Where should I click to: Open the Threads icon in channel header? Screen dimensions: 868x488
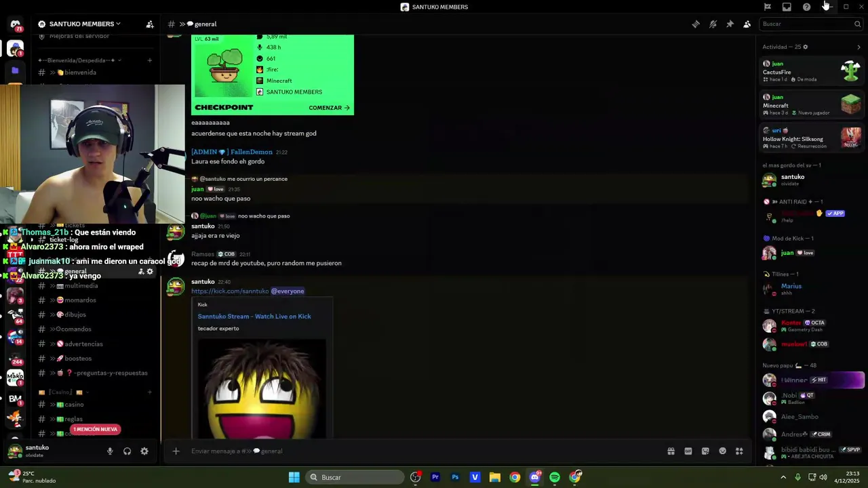(x=696, y=24)
